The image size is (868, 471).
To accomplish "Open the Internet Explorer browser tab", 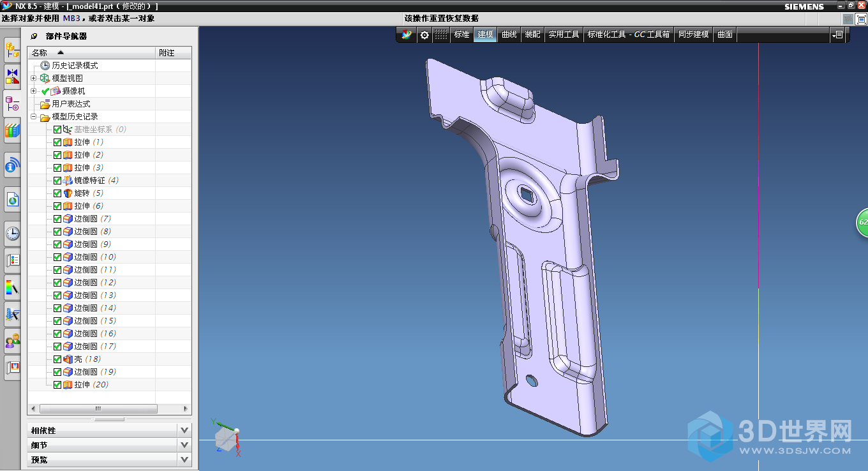I will click(x=12, y=200).
